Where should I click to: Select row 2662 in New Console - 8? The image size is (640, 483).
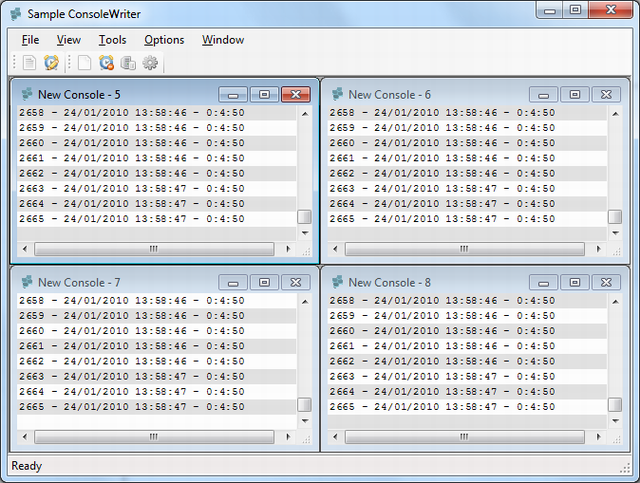[467, 361]
